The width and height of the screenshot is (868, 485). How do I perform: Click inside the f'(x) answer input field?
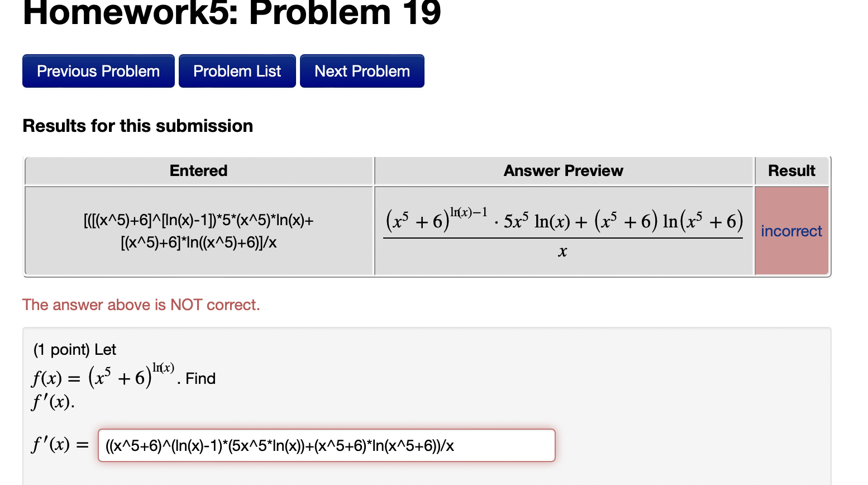[327, 445]
